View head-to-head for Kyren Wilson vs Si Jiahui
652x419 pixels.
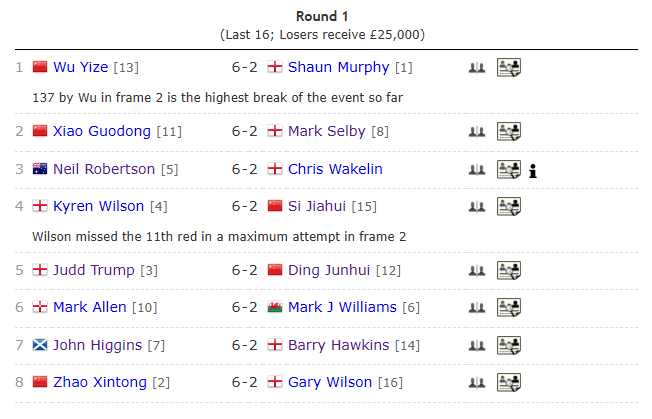pyautogui.click(x=477, y=207)
